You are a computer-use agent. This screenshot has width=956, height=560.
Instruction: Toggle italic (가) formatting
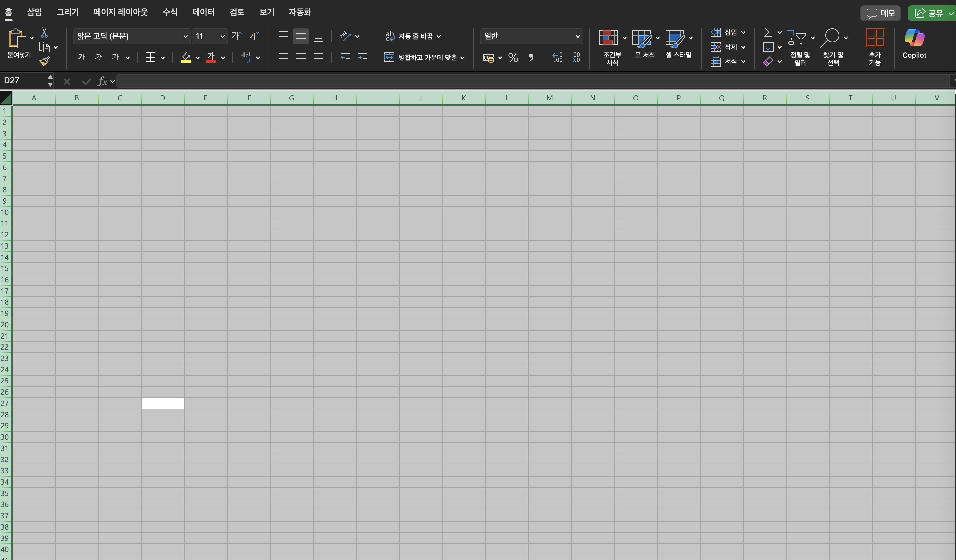pyautogui.click(x=98, y=58)
